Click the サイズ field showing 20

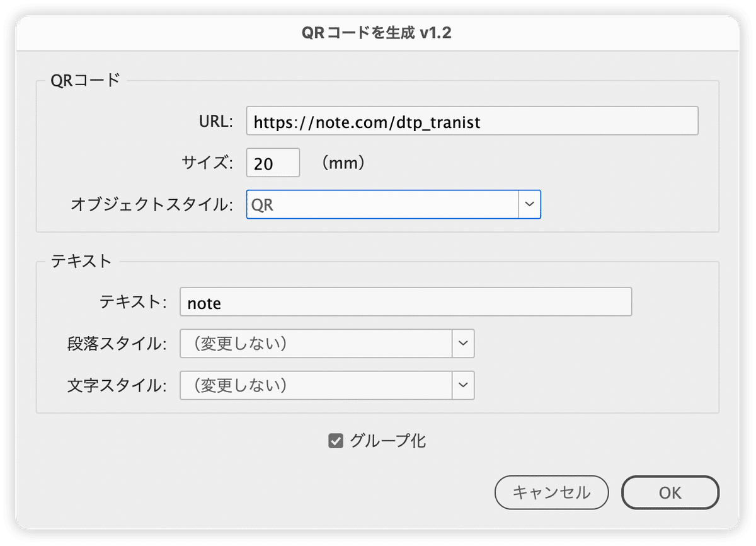pyautogui.click(x=272, y=162)
